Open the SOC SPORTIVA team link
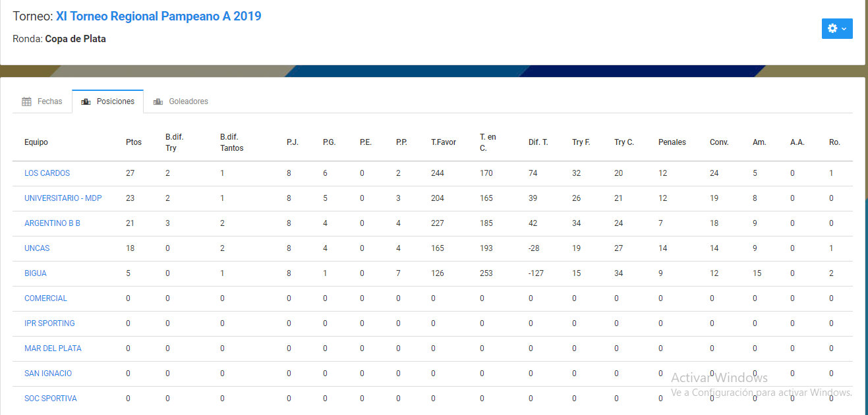Image resolution: width=868 pixels, height=415 pixels. click(51, 399)
